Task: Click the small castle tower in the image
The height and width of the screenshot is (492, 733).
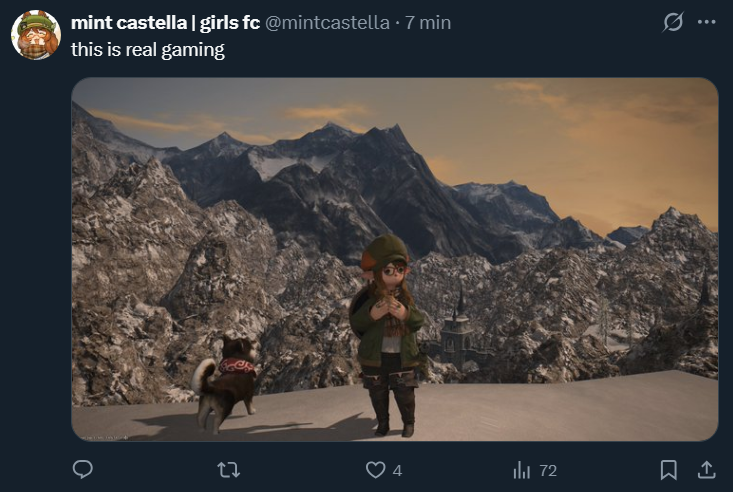Action: [457, 332]
